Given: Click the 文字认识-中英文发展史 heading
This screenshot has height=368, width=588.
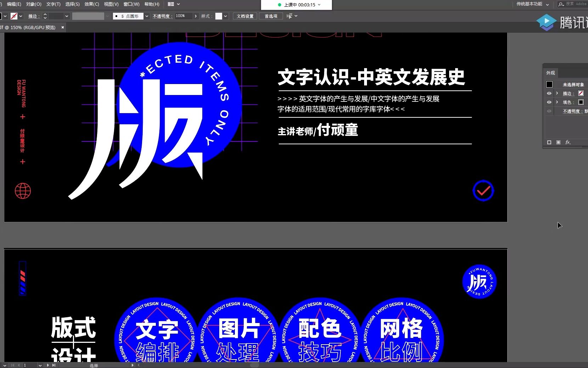Looking at the screenshot, I should [x=371, y=77].
